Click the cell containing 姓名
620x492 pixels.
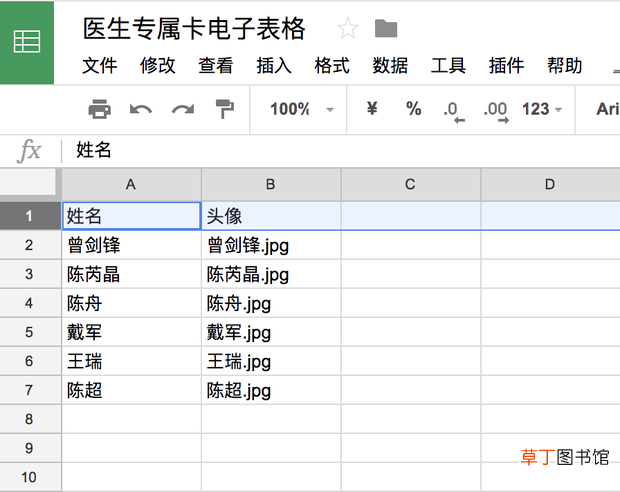click(132, 216)
